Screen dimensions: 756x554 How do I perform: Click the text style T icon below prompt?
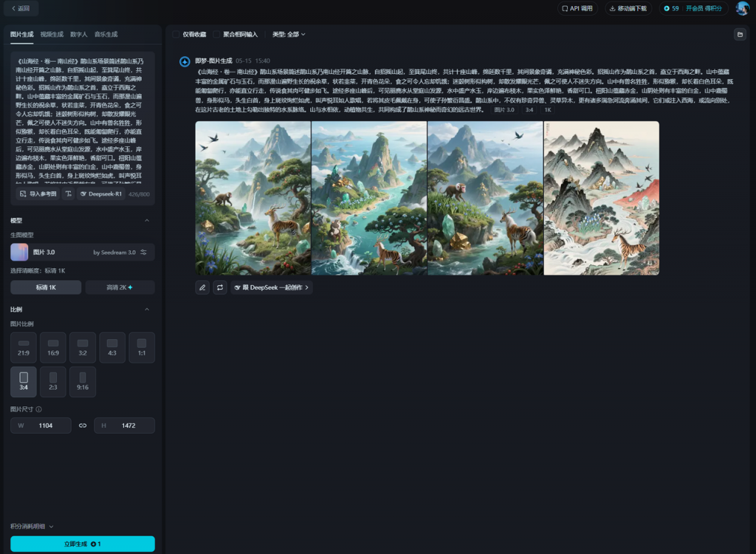[x=69, y=194]
